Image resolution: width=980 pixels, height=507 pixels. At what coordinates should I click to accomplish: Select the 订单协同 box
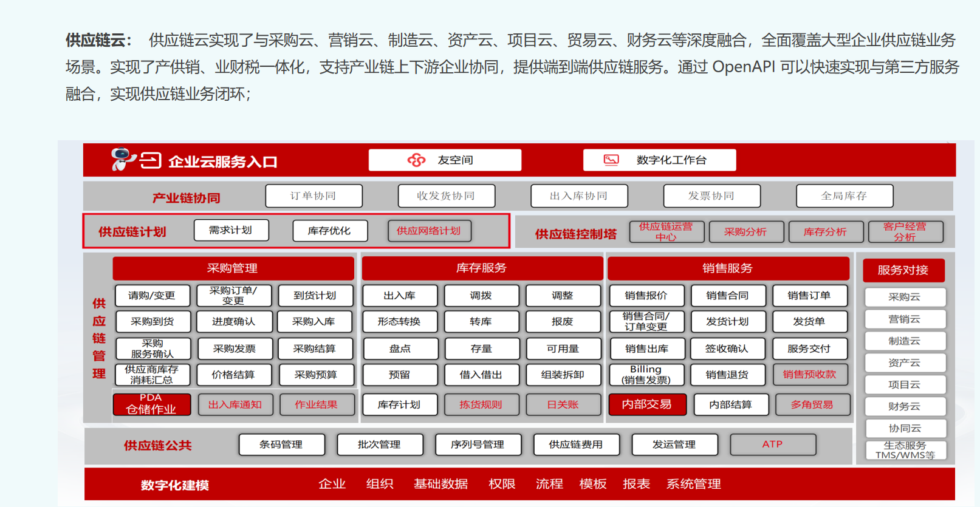(314, 196)
